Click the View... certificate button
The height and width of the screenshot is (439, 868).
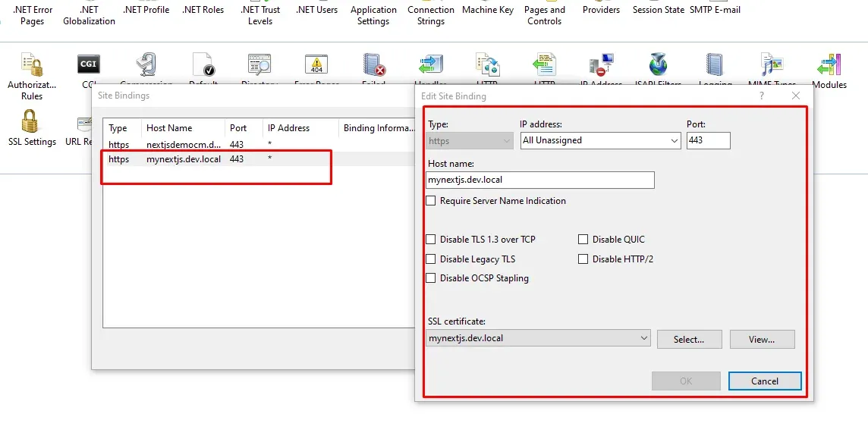[762, 340]
